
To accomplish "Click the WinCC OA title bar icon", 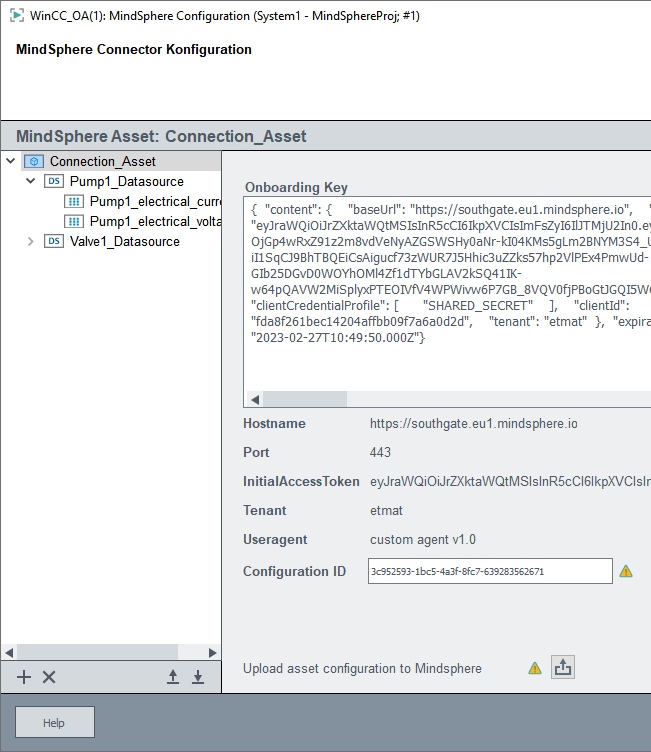I will (x=16, y=16).
